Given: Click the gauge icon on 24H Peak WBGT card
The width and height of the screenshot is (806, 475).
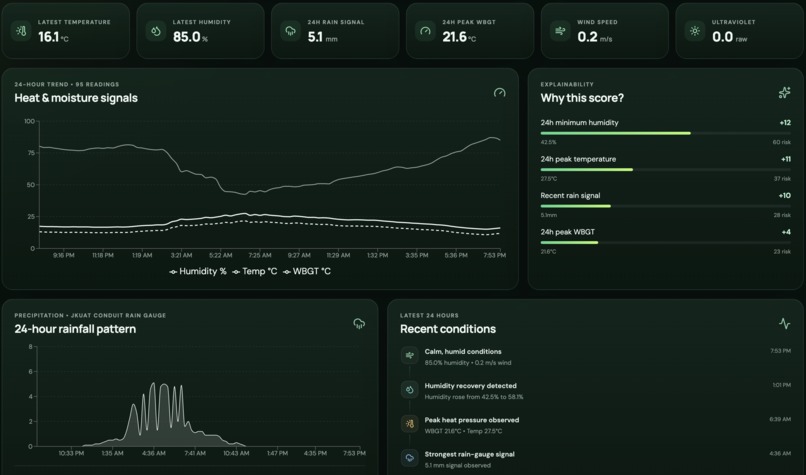Looking at the screenshot, I should [x=425, y=31].
